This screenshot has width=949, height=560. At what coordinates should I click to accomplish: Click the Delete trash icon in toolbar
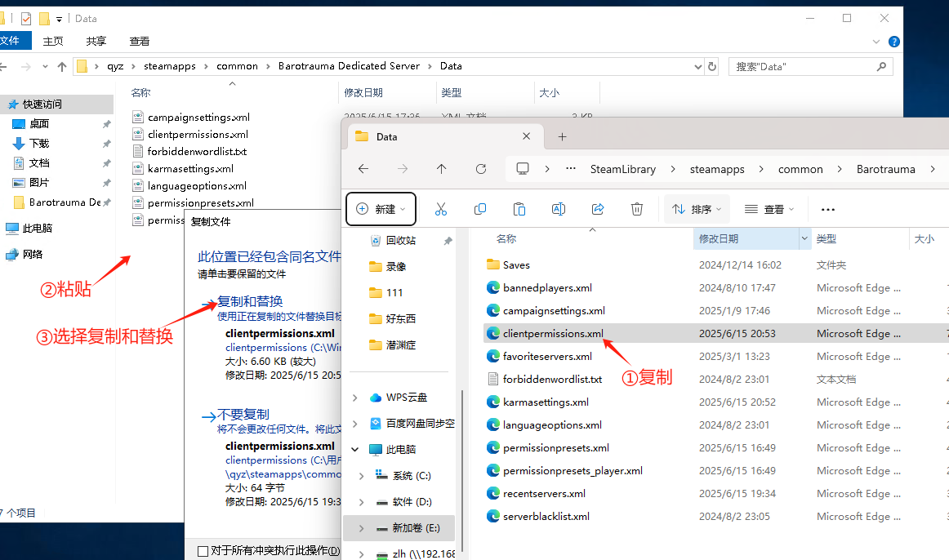pyautogui.click(x=637, y=209)
